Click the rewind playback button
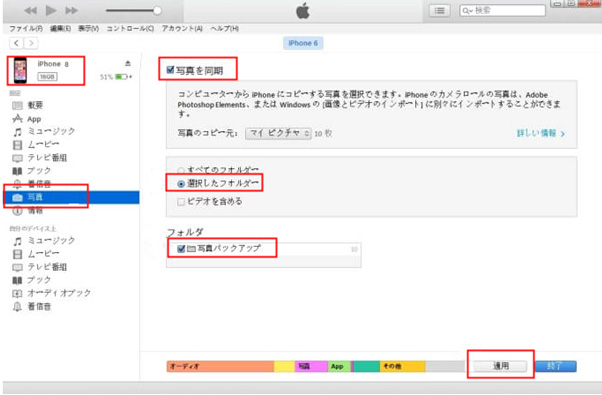This screenshot has height=395, width=602. 30,11
